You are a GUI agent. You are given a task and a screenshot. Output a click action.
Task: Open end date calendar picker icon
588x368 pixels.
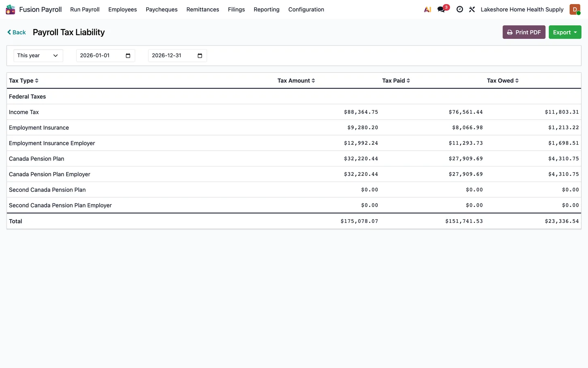click(x=200, y=56)
